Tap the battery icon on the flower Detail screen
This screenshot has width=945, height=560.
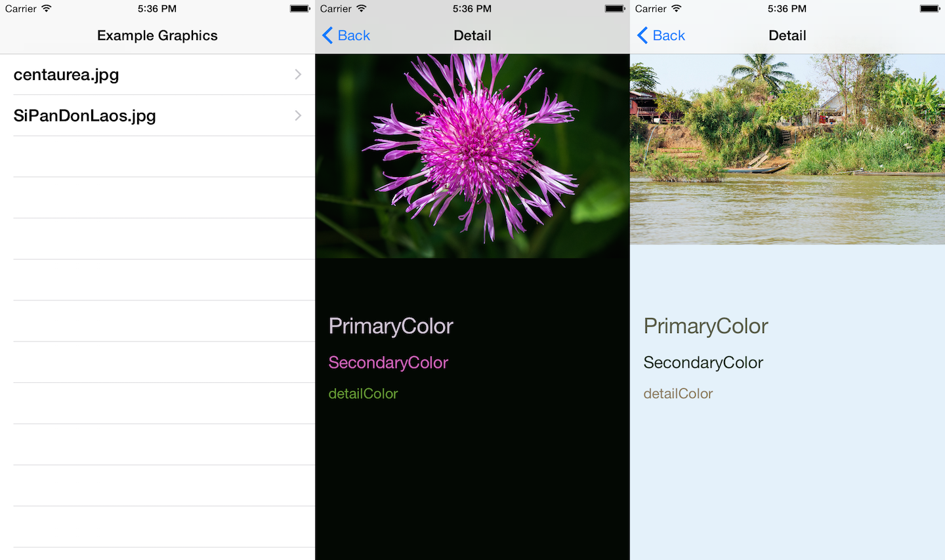pos(615,9)
